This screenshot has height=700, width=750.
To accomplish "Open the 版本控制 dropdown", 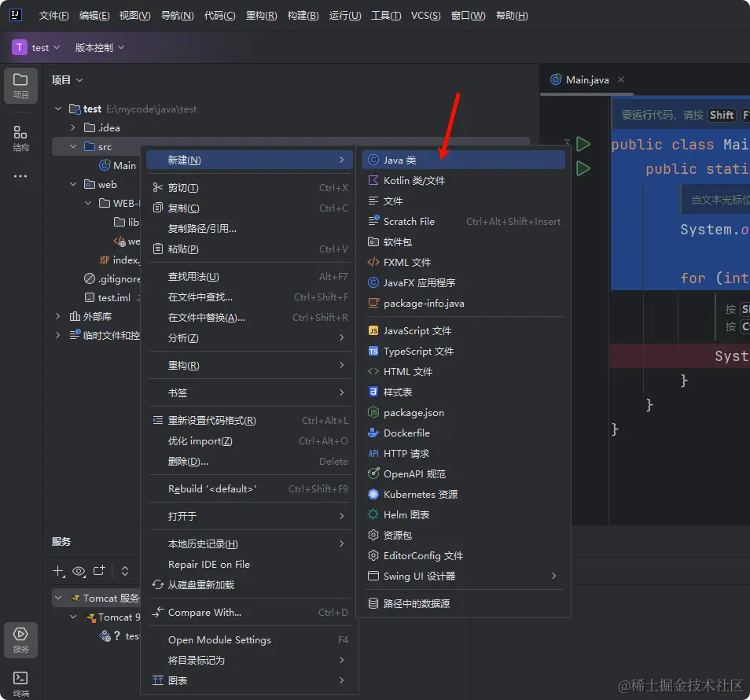I will click(x=100, y=47).
